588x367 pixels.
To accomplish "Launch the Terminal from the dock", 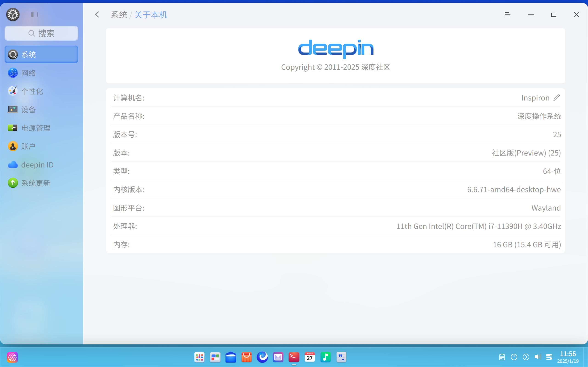I will pos(294,357).
